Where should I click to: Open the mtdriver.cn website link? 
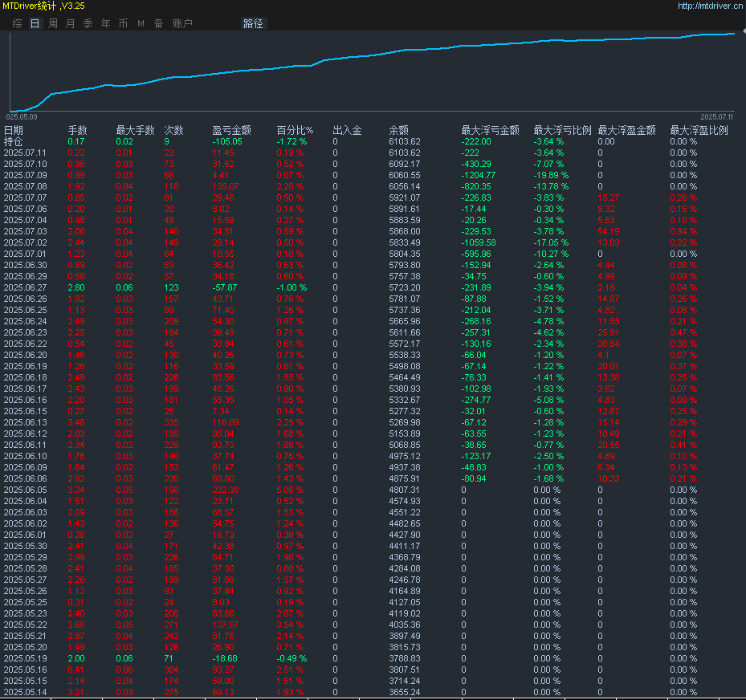[x=710, y=6]
